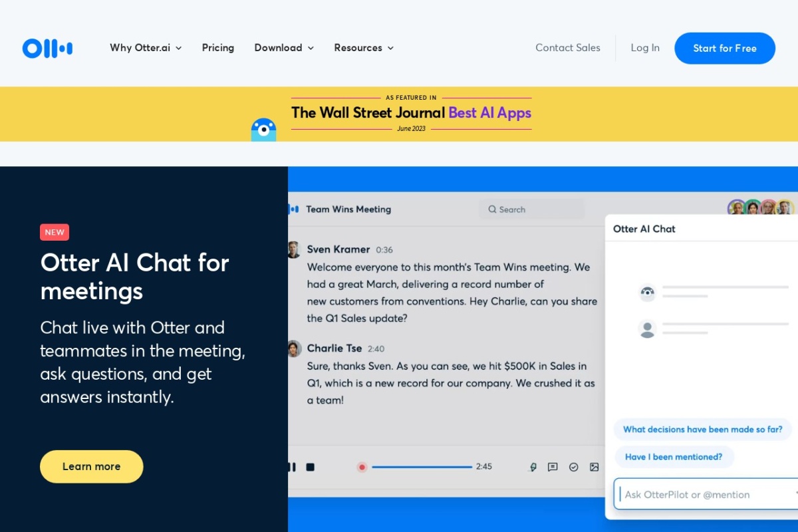Expand the Resources dropdown menu
Image resolution: width=798 pixels, height=532 pixels.
pos(364,48)
